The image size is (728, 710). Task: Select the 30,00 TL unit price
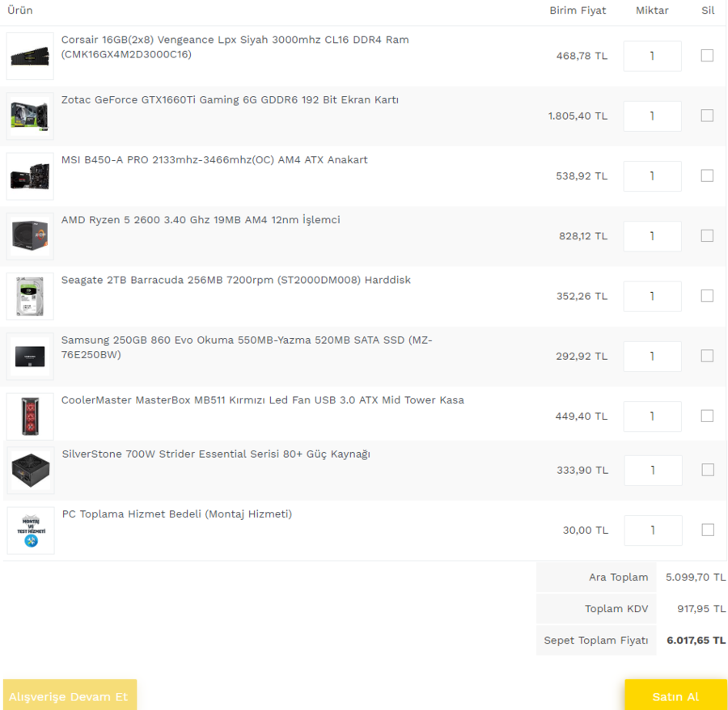[586, 530]
